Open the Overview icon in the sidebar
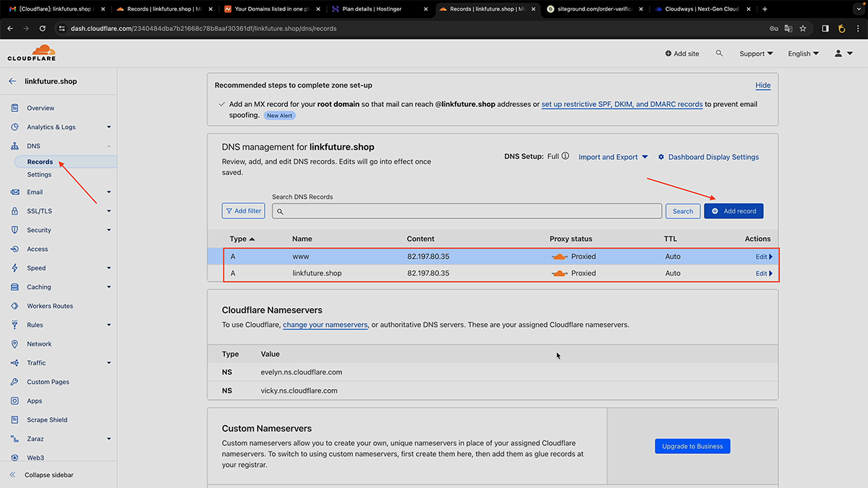This screenshot has width=868, height=488. click(14, 108)
